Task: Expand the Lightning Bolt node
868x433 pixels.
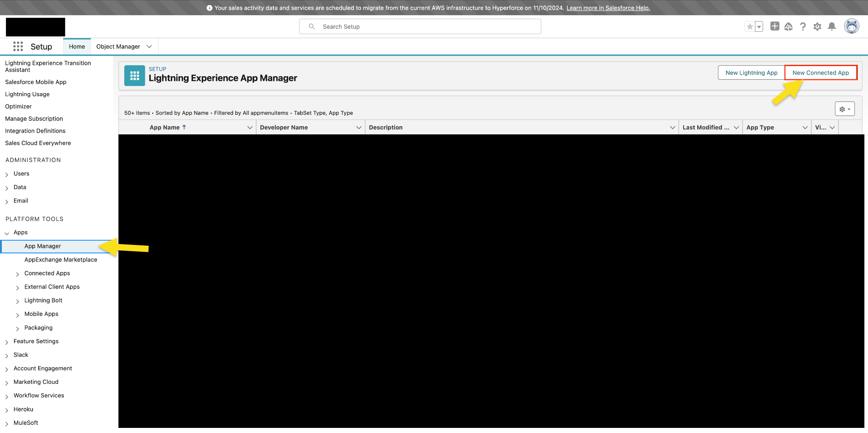Action: pos(17,301)
